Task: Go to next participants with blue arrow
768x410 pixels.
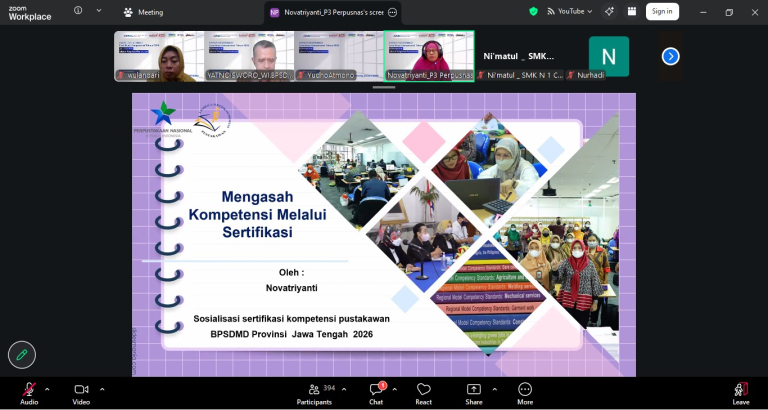Action: tap(671, 56)
